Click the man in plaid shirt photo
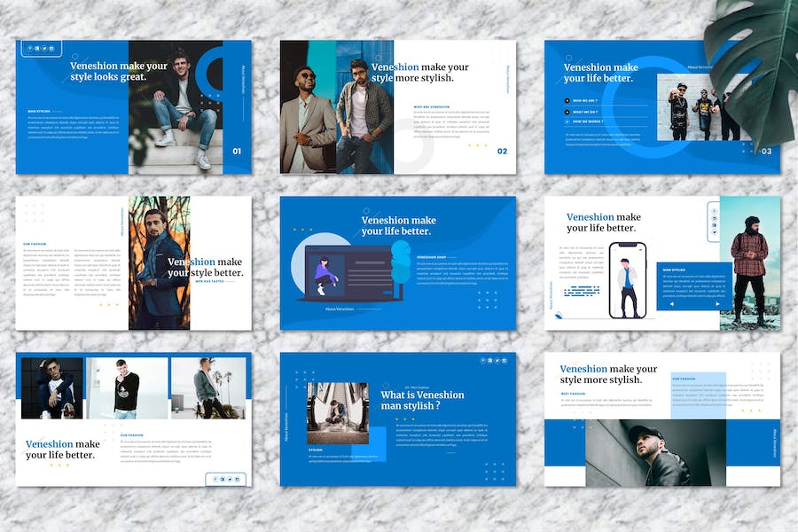The height and width of the screenshot is (532, 798). coord(749,263)
